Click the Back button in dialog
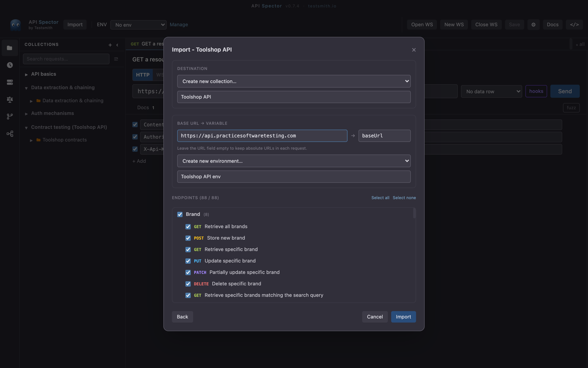This screenshot has width=588, height=368. [182, 317]
